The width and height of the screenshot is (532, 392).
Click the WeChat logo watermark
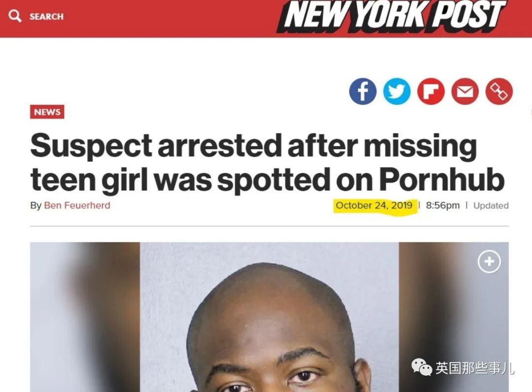click(422, 367)
